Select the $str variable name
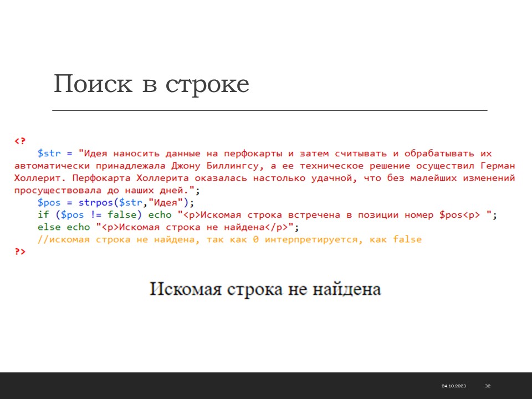This screenshot has height=399, width=532. point(49,154)
